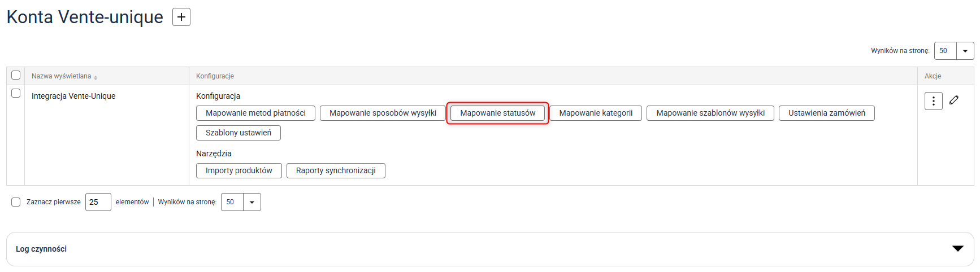The height and width of the screenshot is (272, 980).
Task: Open Ustawienia zamówień settings
Action: pyautogui.click(x=826, y=113)
